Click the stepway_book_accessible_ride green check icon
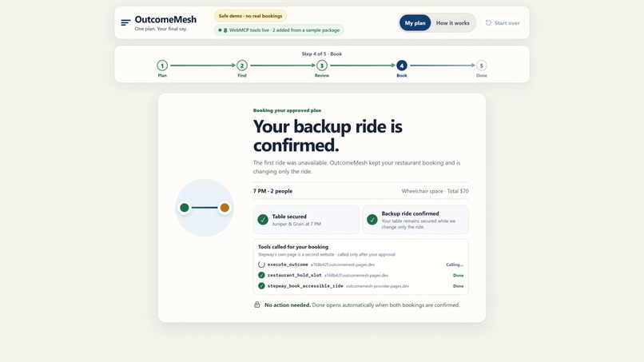This screenshot has height=362, width=644. 261,286
